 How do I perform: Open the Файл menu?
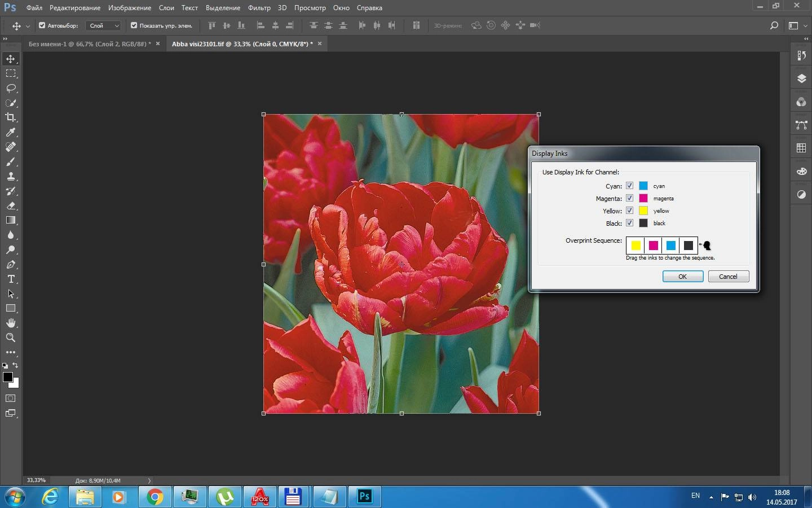point(34,8)
